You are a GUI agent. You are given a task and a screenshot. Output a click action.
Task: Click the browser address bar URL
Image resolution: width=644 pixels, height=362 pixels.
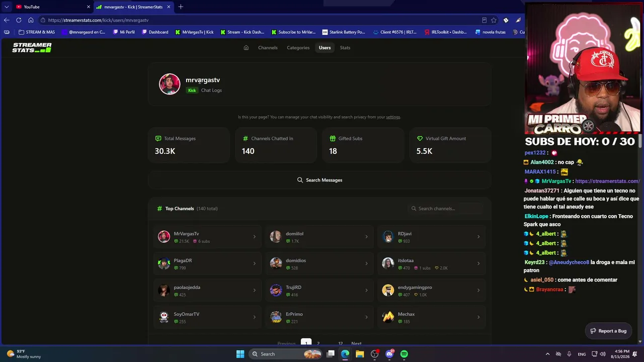pos(99,20)
